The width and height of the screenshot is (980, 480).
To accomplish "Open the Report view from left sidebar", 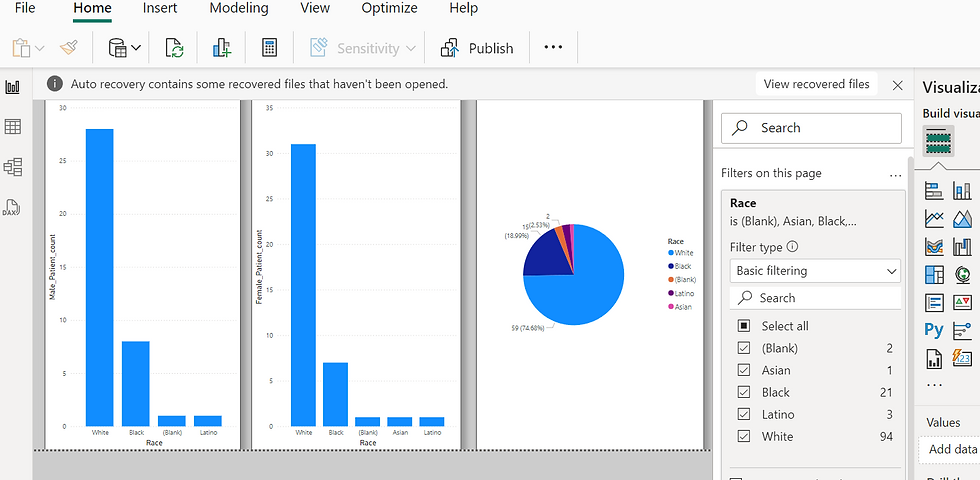I will pos(12,87).
